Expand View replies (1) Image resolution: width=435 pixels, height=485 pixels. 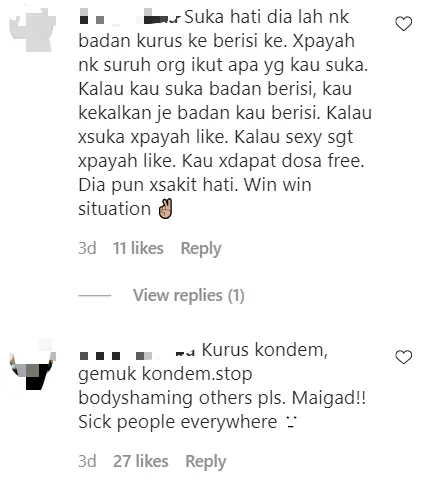(x=189, y=295)
